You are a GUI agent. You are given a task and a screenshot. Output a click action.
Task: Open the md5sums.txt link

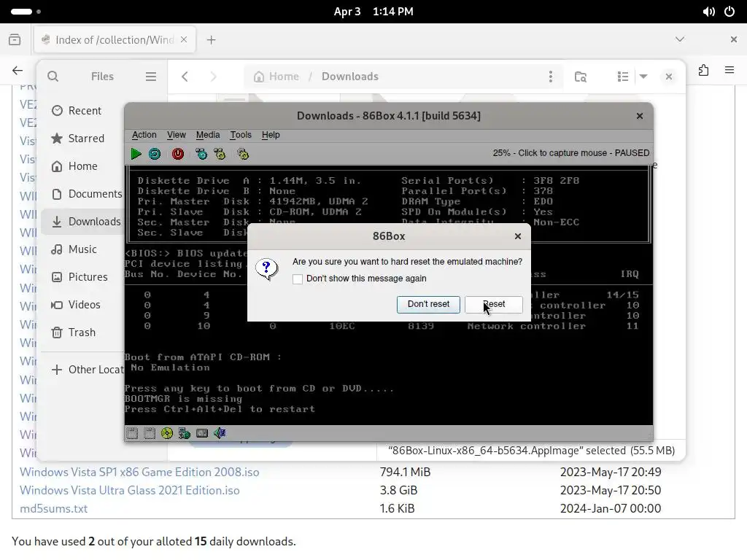pyautogui.click(x=54, y=508)
